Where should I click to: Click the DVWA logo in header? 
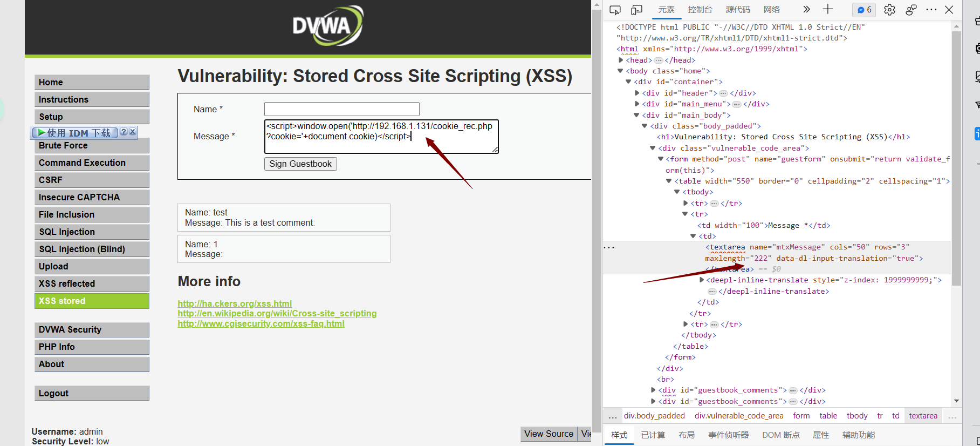(x=328, y=25)
